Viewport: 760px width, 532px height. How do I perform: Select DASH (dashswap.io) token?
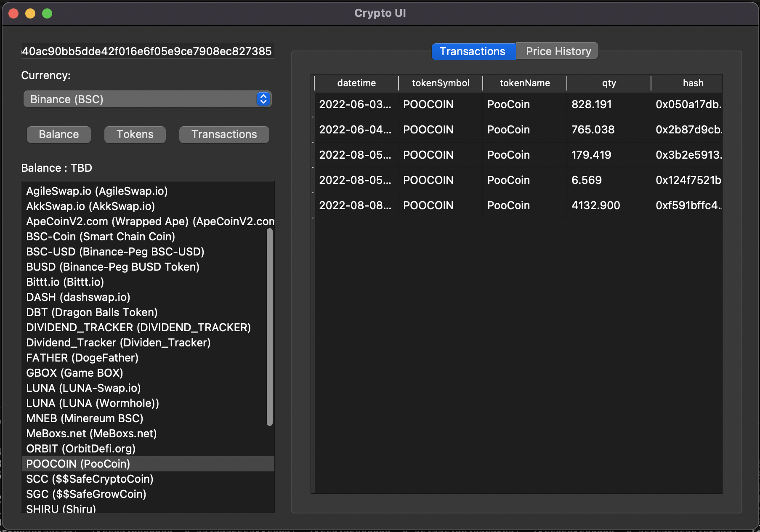(148, 297)
